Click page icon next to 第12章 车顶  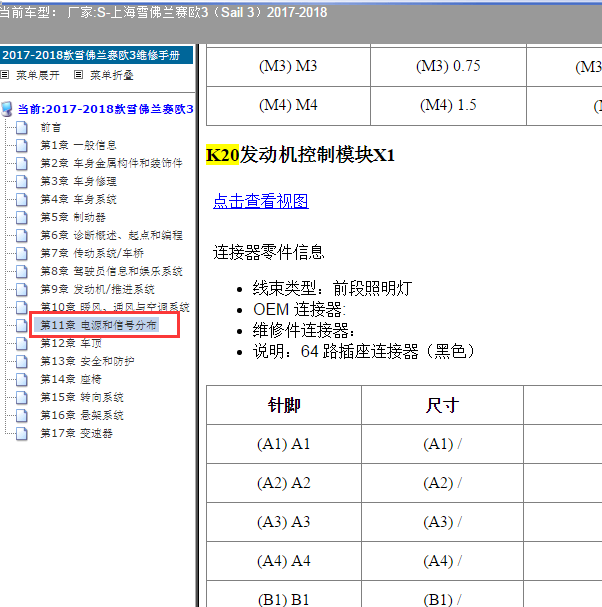coord(22,343)
